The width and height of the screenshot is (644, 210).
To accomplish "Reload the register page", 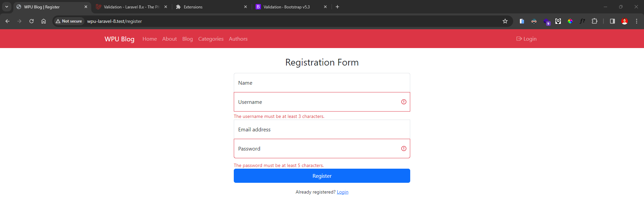I will pos(32,21).
